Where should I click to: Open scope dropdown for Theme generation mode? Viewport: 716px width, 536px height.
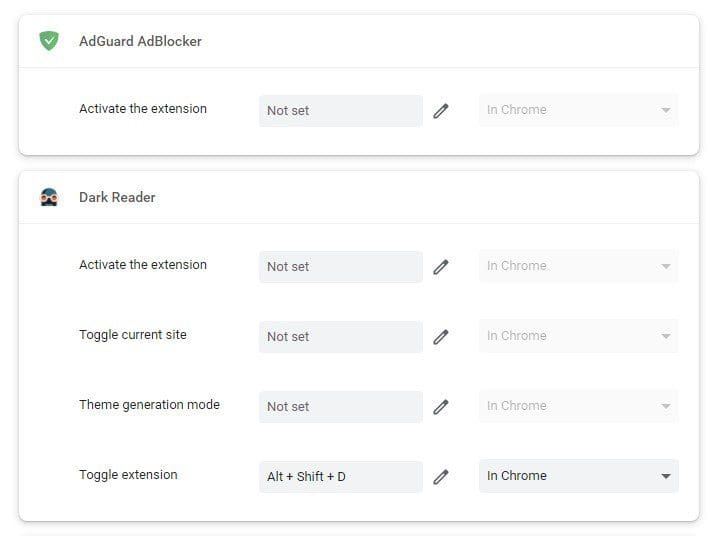coord(579,406)
